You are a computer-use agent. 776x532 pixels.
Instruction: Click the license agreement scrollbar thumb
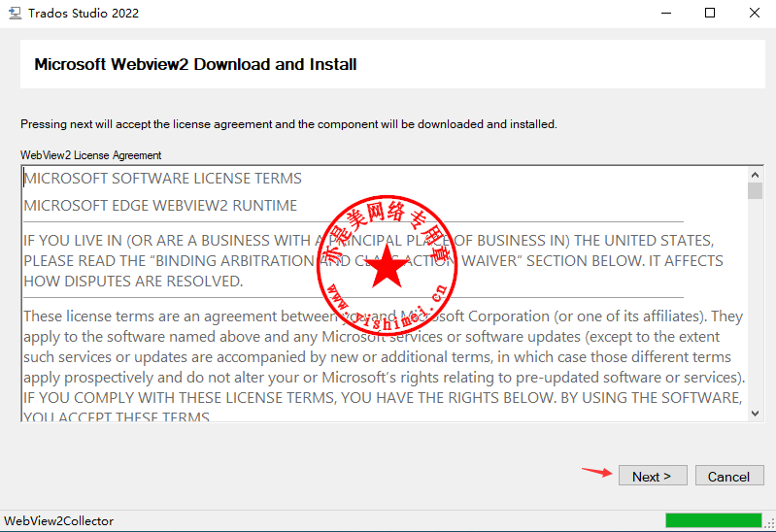click(755, 191)
